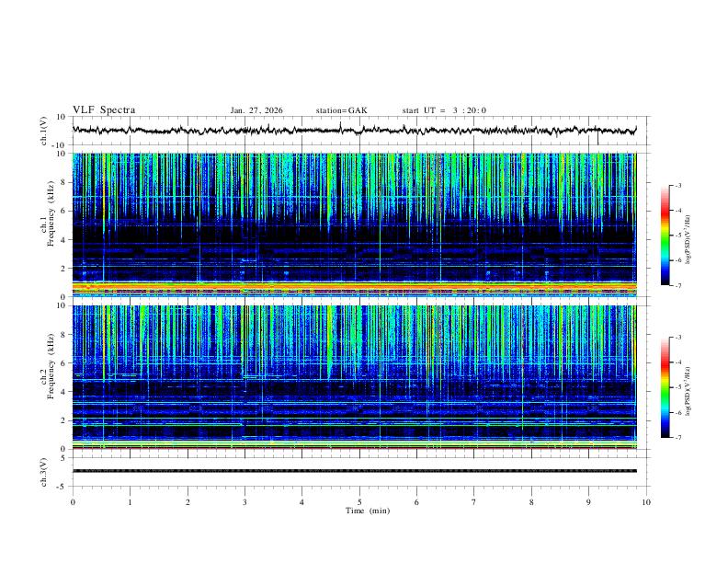Click the time axis tick label "4"
The height and width of the screenshot is (563, 728).
(301, 502)
